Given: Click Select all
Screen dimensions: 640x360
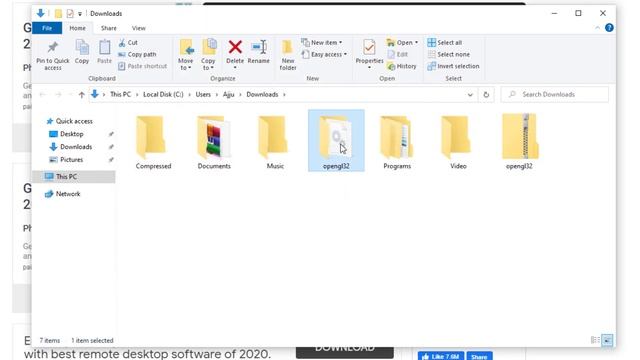Looking at the screenshot, I should 445,42.
